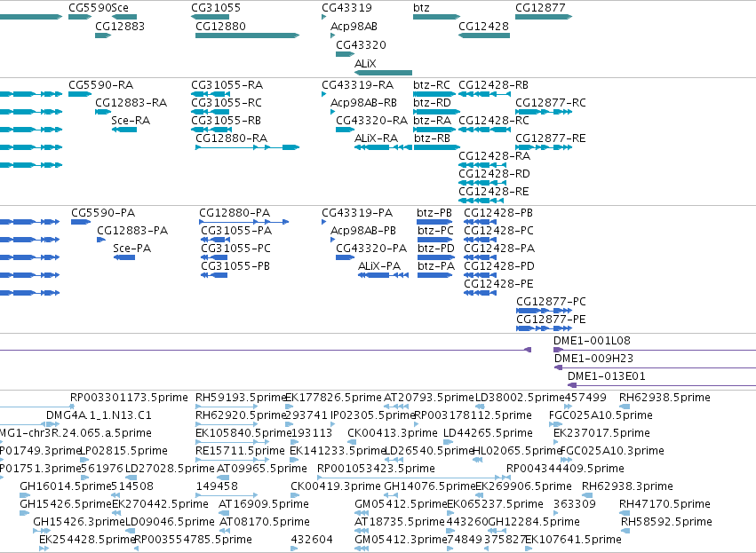
Task: Open transcript CG12428-RB
Action: 493,85
